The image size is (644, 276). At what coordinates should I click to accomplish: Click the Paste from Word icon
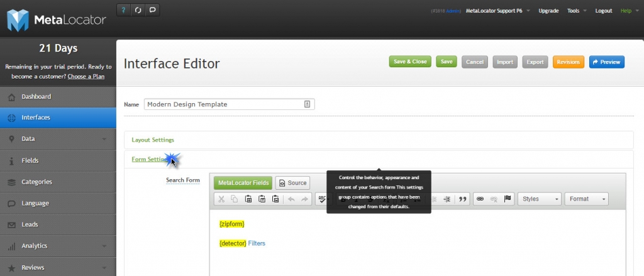275,199
